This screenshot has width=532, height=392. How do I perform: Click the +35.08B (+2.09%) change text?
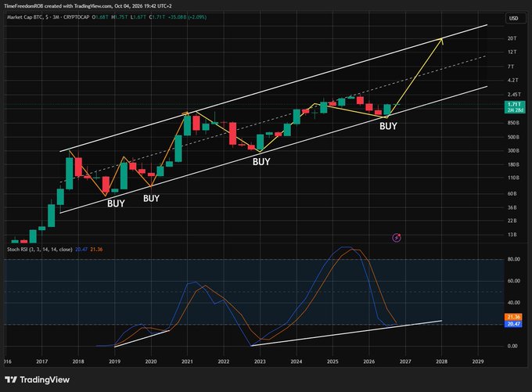click(x=188, y=17)
